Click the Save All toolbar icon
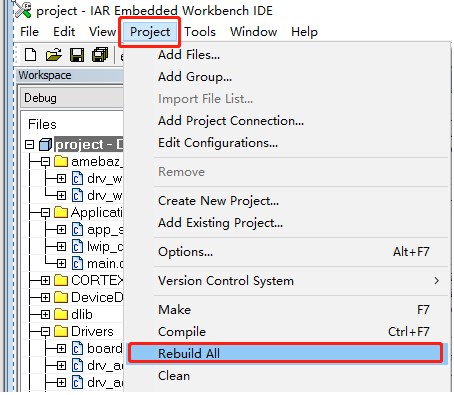 coord(100,55)
